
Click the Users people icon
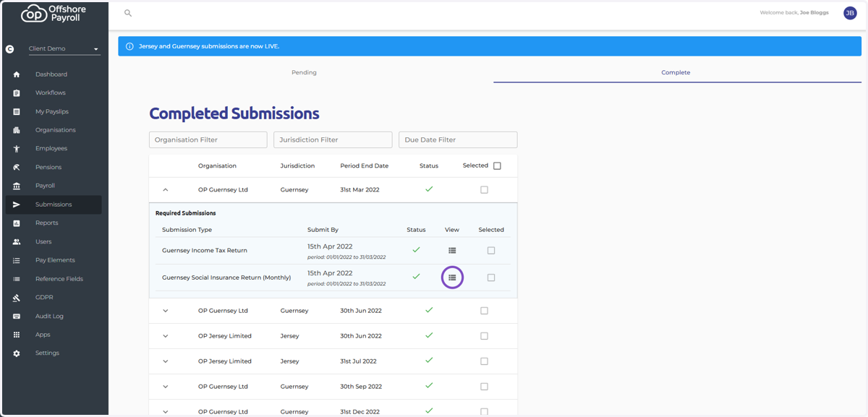pyautogui.click(x=17, y=242)
